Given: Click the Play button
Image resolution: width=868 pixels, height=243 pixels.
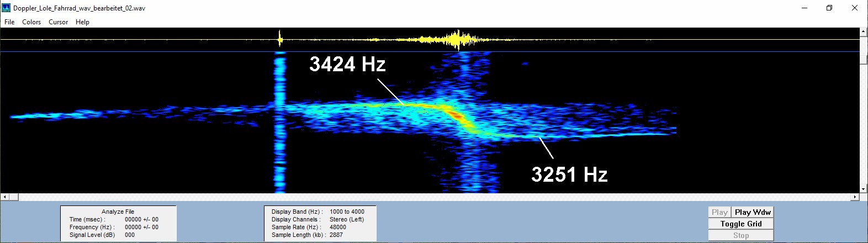Looking at the screenshot, I should [x=719, y=212].
